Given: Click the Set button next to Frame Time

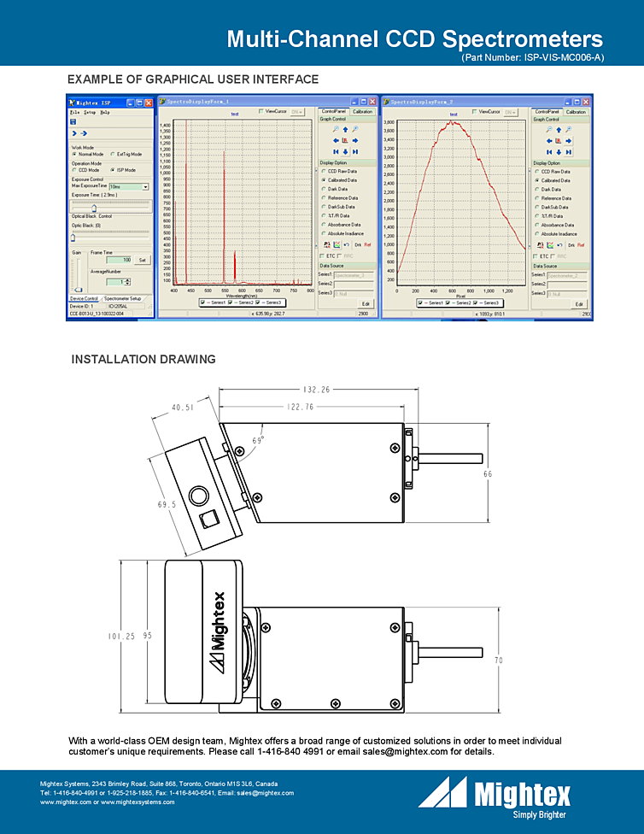Looking at the screenshot, I should point(142,260).
